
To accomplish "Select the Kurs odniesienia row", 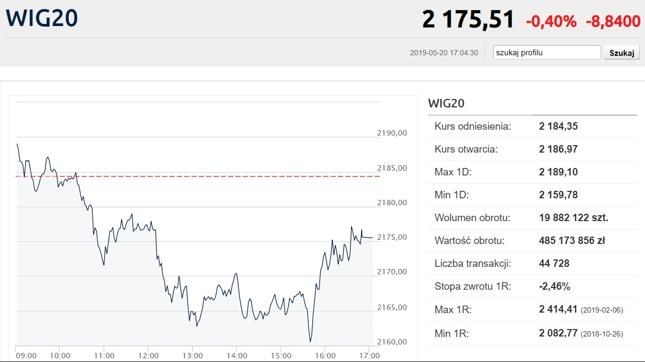I will [x=532, y=126].
